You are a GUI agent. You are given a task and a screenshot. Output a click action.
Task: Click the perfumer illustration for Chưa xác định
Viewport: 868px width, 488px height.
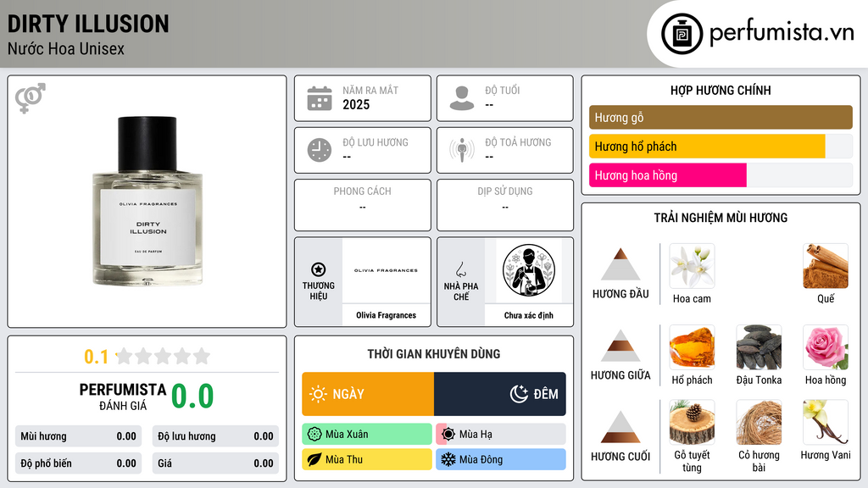click(529, 270)
